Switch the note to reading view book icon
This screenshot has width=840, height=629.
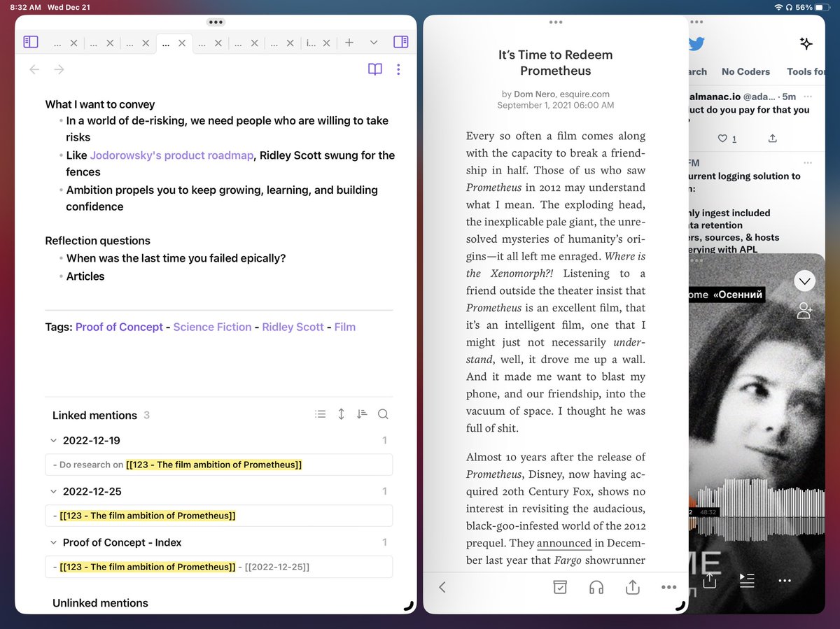(x=375, y=69)
